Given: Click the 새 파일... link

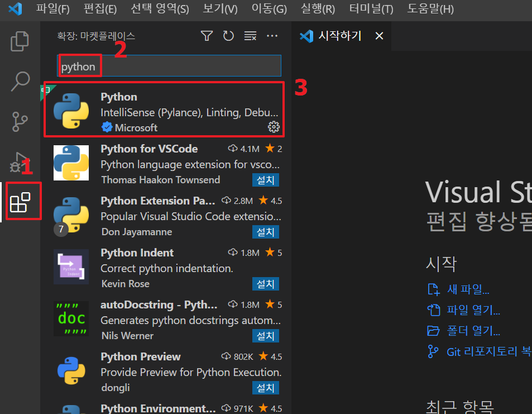Looking at the screenshot, I should (x=468, y=289).
